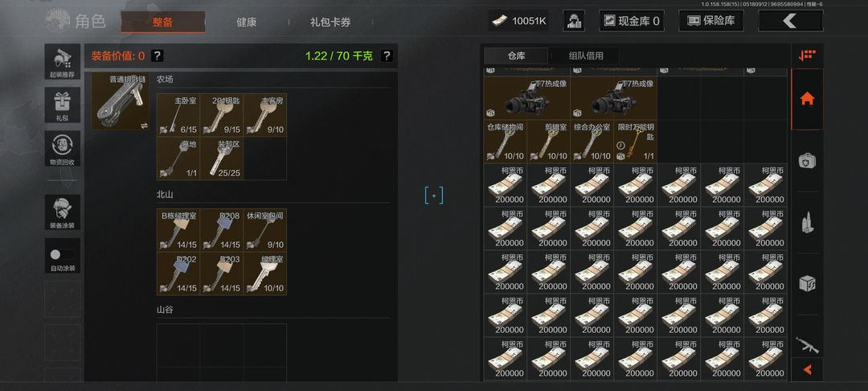Select the home category icon in the warehouse sidebar
Screen dimensions: 868x391
pos(807,99)
